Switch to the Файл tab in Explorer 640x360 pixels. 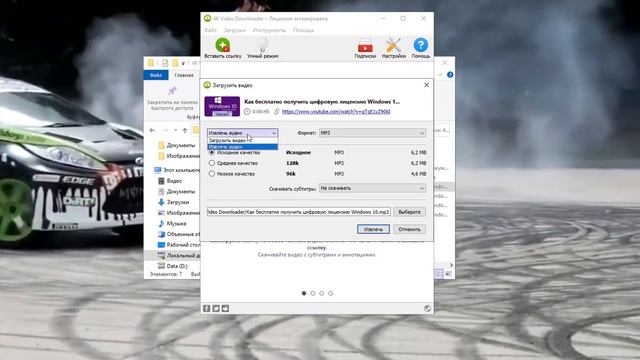pyautogui.click(x=156, y=75)
